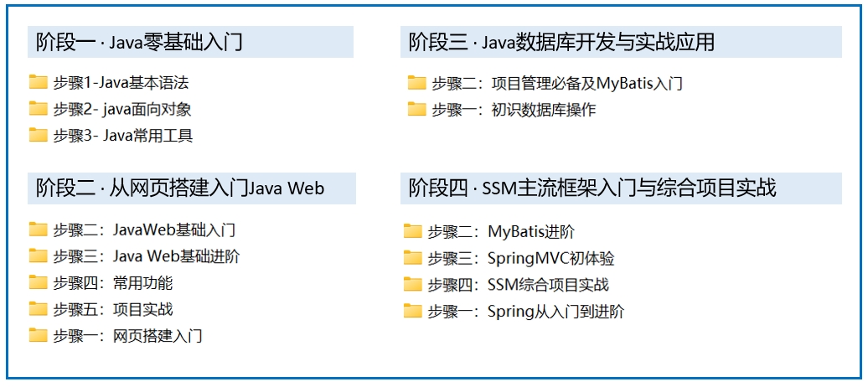The height and width of the screenshot is (387, 868).
Task: Click the folder icon for 步骤四：SSM综合项目实战
Action: (x=412, y=285)
